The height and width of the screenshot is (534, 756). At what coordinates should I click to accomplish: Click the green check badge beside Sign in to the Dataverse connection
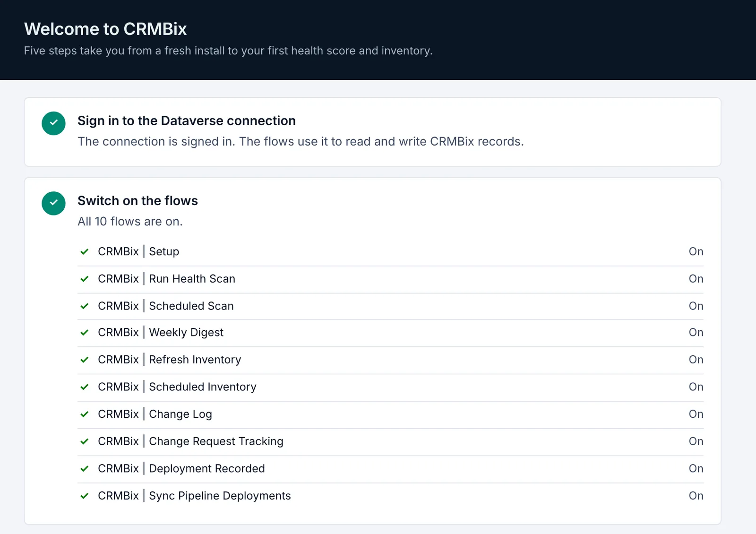(53, 123)
